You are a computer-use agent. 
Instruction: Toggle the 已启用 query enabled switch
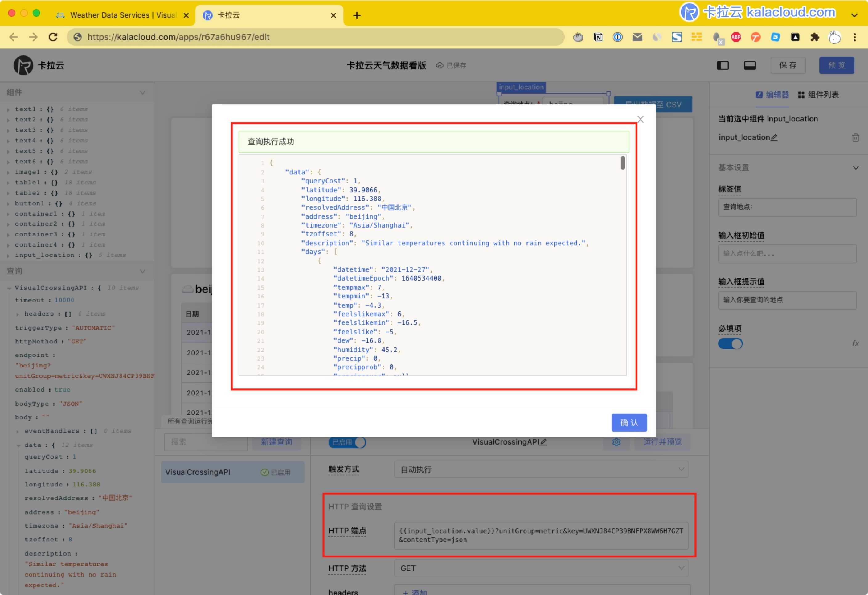347,442
